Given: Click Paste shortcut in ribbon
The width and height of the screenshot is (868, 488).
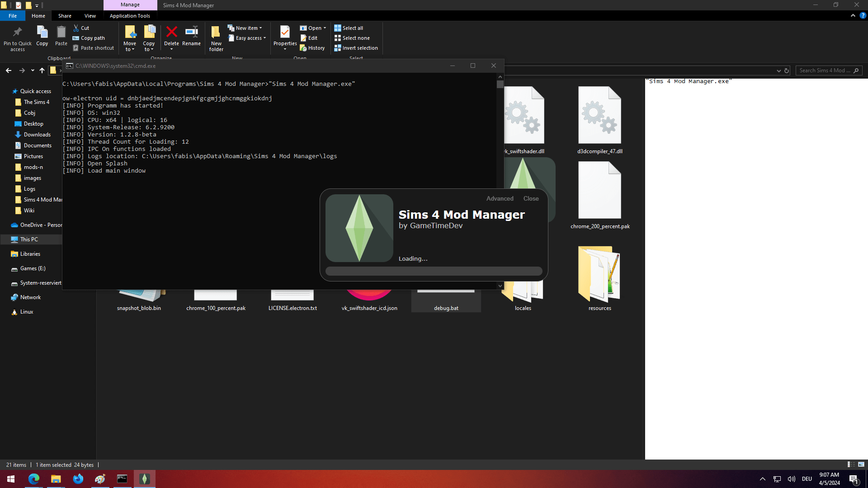Looking at the screenshot, I should (93, 48).
